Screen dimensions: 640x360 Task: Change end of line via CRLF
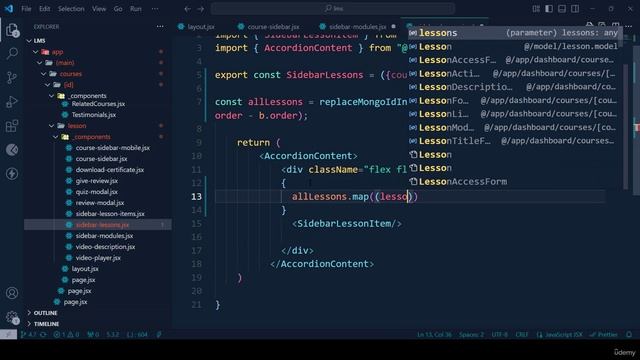[x=522, y=335]
